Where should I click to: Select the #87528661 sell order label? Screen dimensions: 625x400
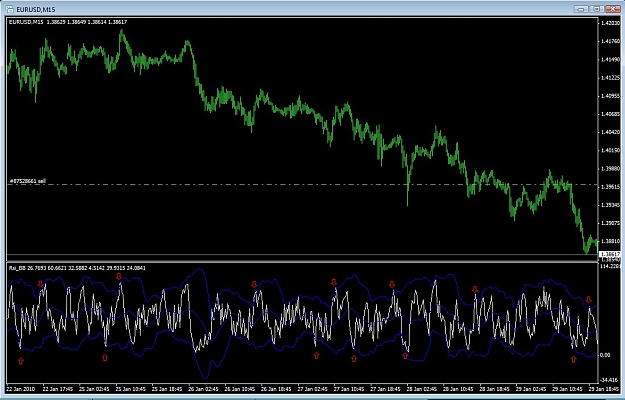(x=28, y=181)
